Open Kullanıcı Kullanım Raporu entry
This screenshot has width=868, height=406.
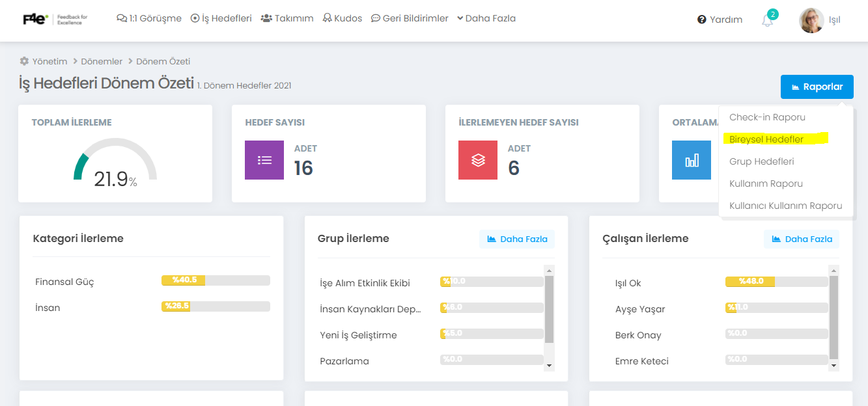coord(785,206)
